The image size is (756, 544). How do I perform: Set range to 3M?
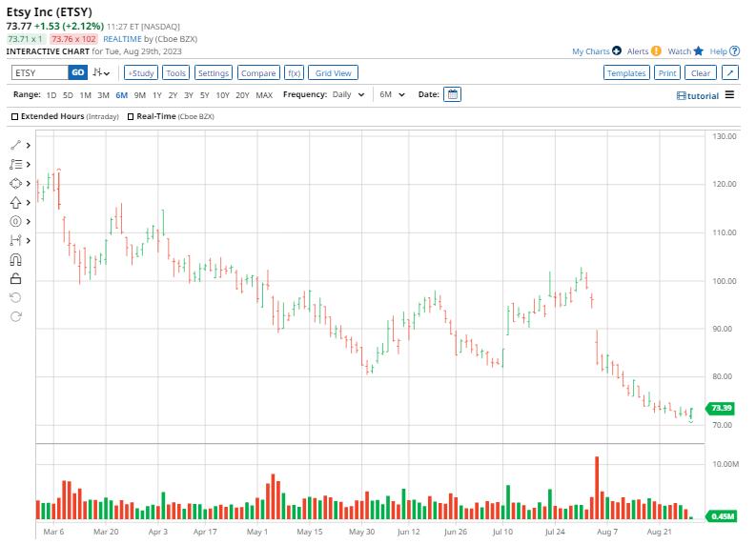click(103, 95)
